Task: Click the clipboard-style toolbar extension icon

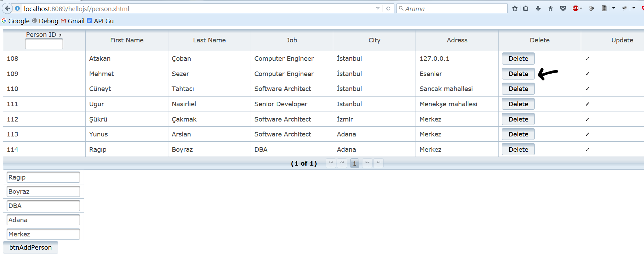Action: click(604, 8)
